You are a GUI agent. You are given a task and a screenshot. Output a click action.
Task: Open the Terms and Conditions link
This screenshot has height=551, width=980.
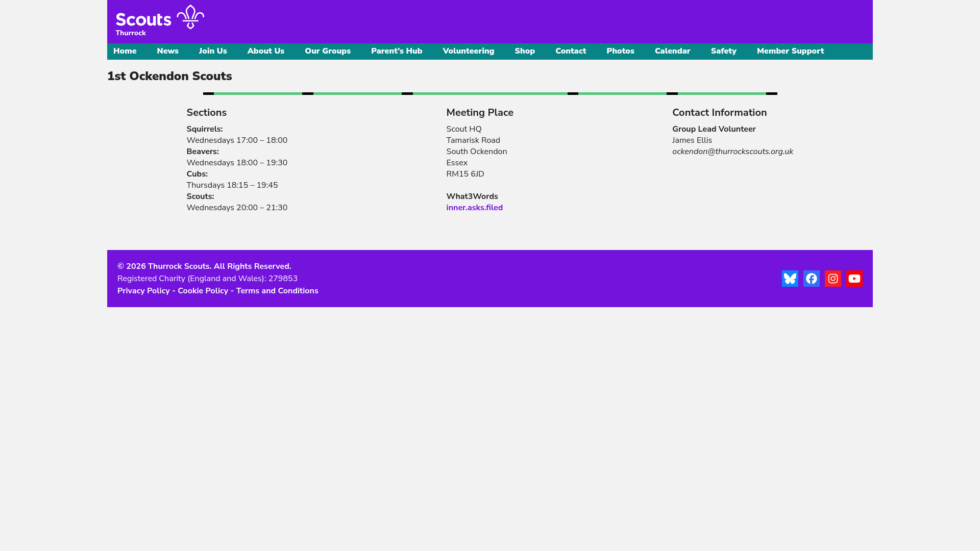[x=277, y=291]
